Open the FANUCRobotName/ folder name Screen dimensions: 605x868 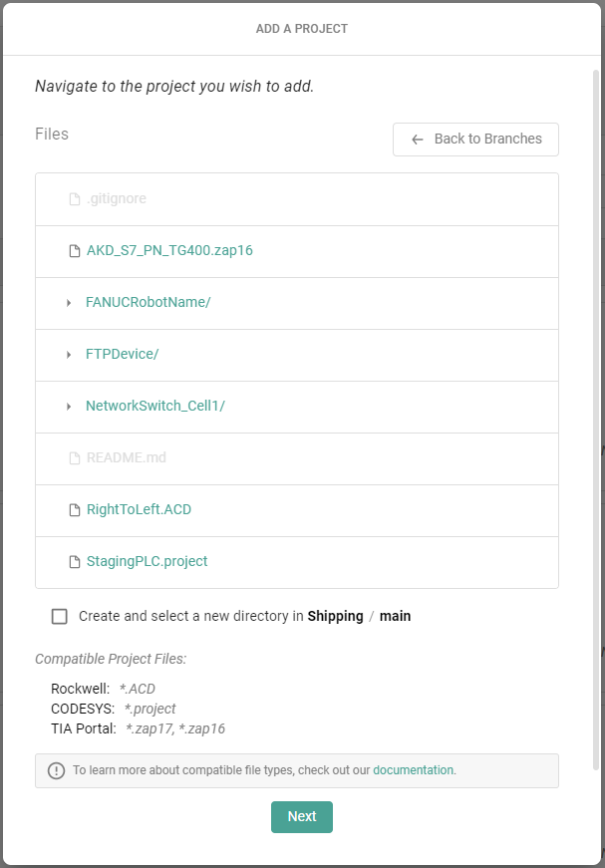pyautogui.click(x=148, y=303)
